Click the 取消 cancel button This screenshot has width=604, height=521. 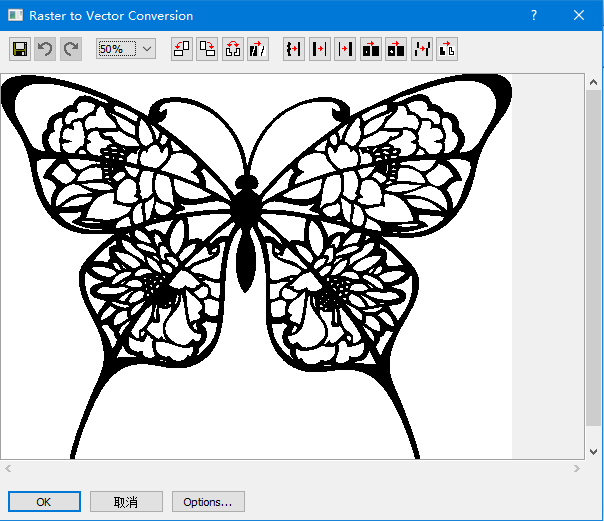pos(126,502)
